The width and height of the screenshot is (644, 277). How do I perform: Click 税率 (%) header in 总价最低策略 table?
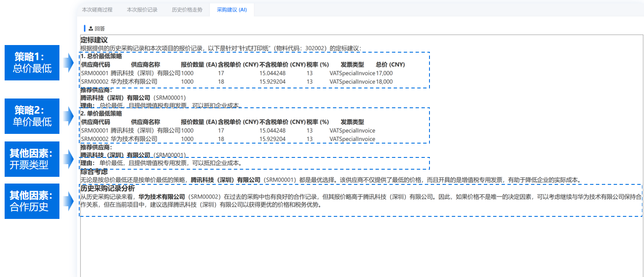(x=318, y=65)
